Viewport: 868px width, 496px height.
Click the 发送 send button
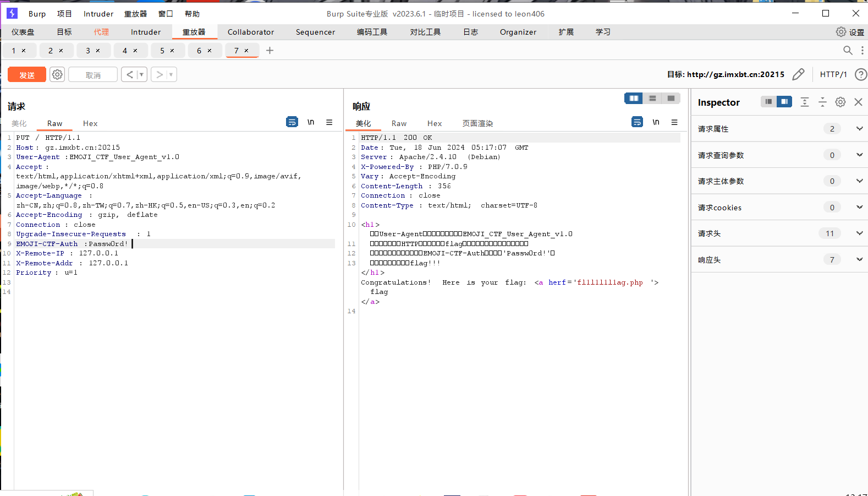tap(27, 75)
